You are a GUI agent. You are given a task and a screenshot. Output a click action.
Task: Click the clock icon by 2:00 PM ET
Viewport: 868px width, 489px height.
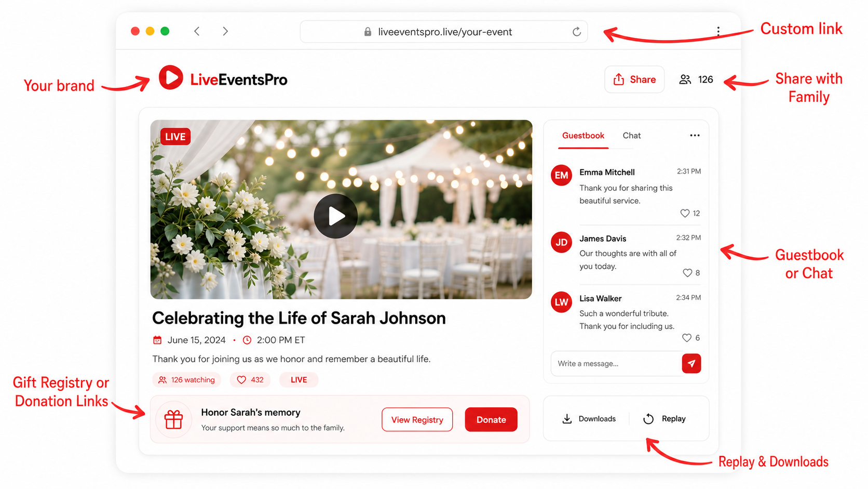(247, 340)
